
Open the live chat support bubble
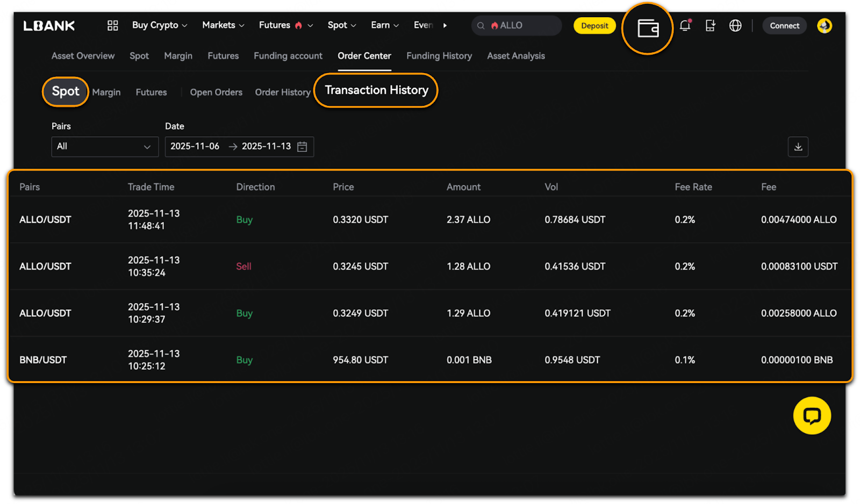coord(812,415)
